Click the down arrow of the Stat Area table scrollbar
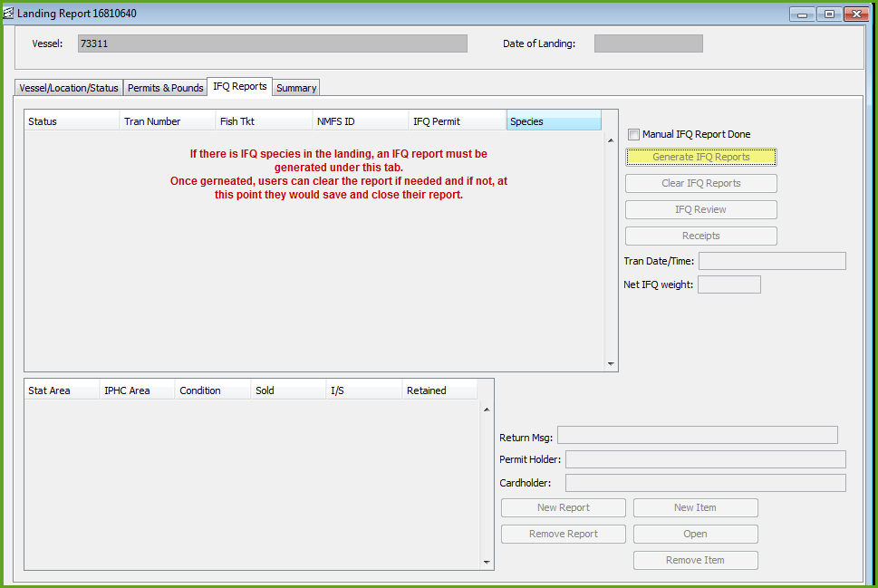The width and height of the screenshot is (878, 588). [x=487, y=563]
